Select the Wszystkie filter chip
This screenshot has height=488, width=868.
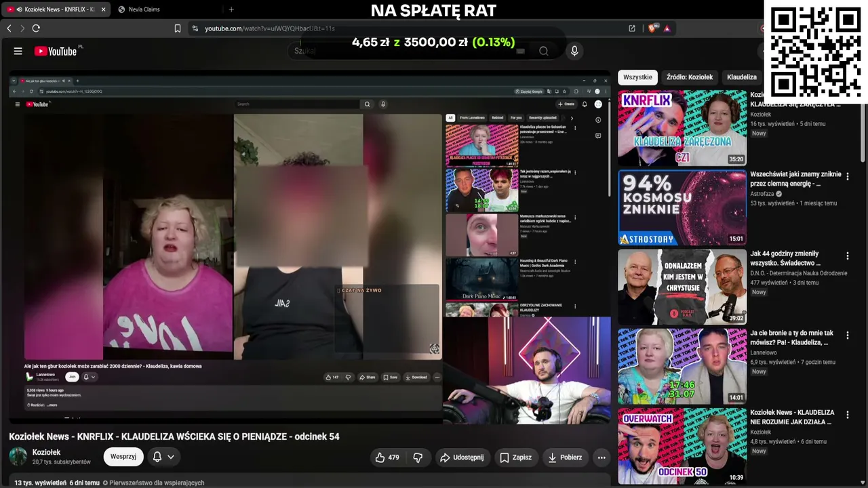tap(637, 77)
